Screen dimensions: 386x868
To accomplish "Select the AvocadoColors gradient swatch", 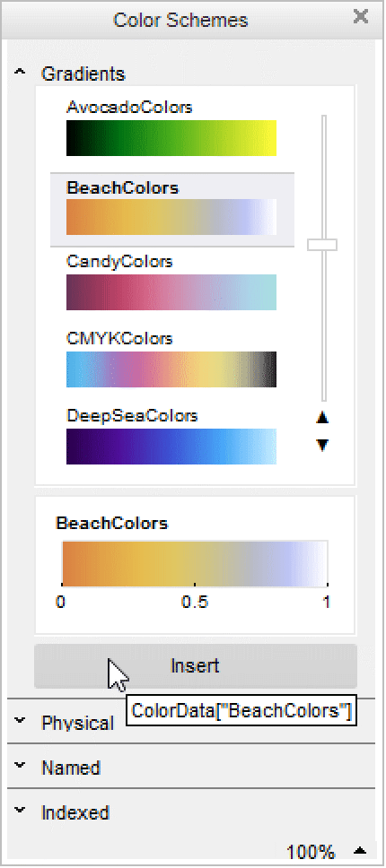I will 171,138.
